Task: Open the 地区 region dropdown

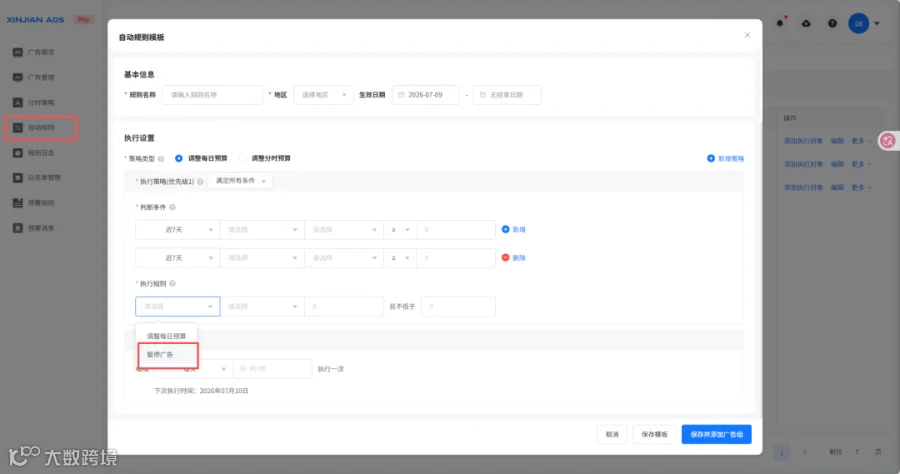Action: [324, 95]
